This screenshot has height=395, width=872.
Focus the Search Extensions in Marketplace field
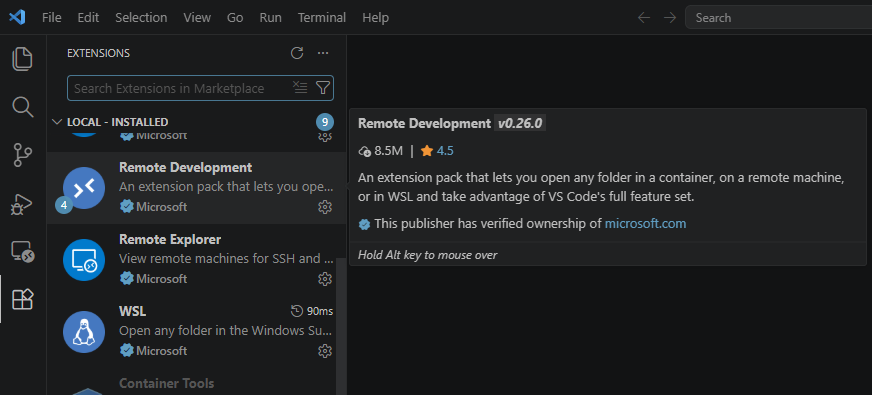(x=200, y=88)
